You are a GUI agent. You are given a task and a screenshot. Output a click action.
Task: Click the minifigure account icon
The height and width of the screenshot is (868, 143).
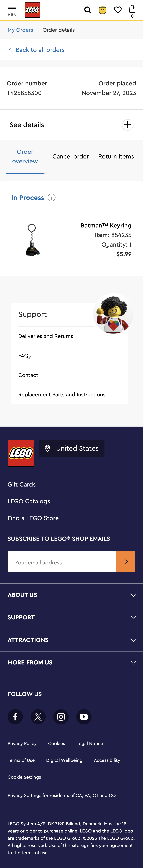coord(102,10)
